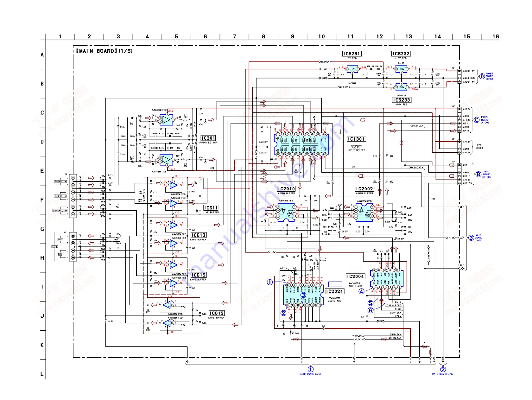Select the IC301 label
Viewport: 532px width, 400px height.
[208, 138]
